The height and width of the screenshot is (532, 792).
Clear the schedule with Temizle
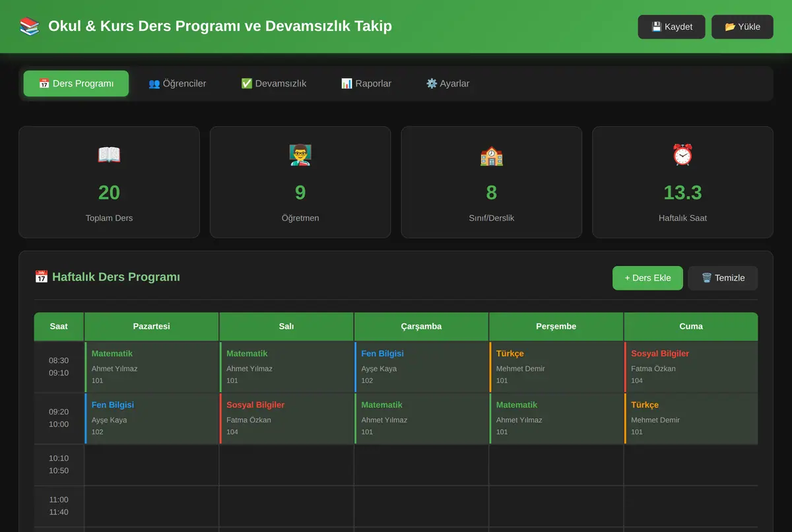[x=723, y=278]
